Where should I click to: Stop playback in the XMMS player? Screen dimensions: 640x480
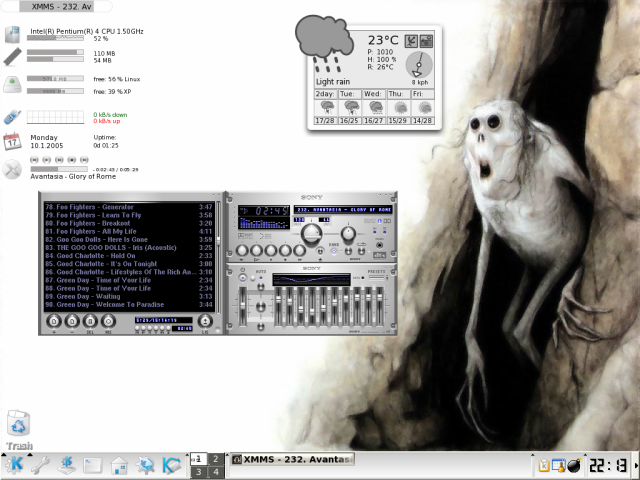click(x=285, y=250)
